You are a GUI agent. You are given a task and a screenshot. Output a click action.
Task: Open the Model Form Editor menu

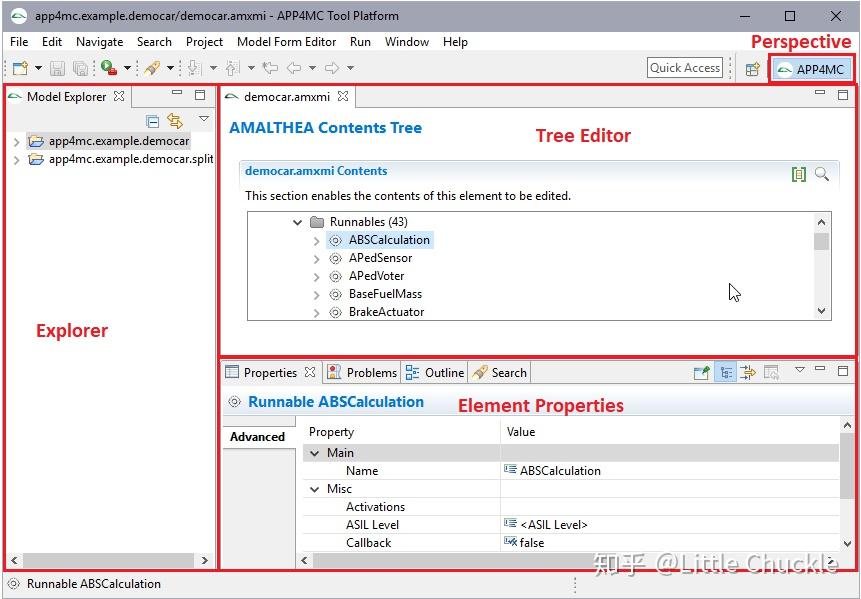coord(287,42)
